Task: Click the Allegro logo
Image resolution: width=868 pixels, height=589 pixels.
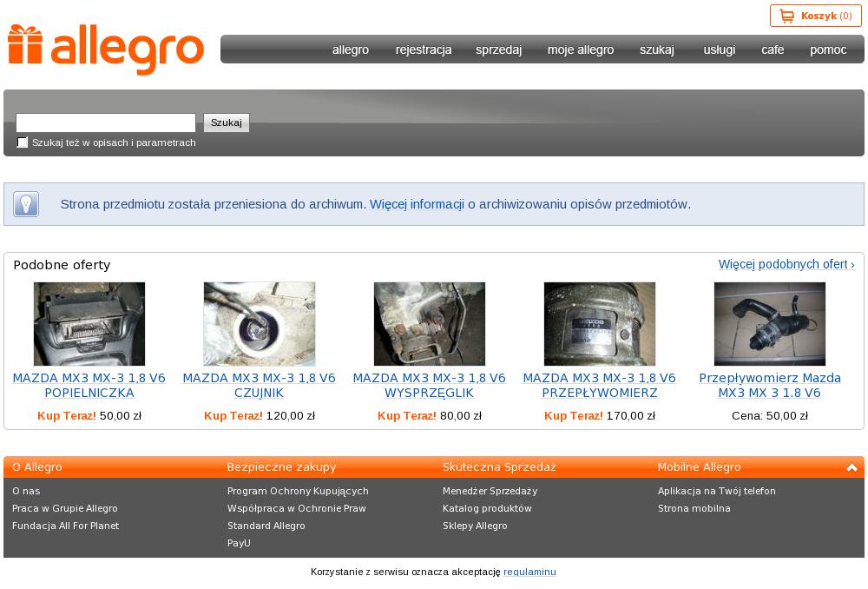Action: (106, 49)
